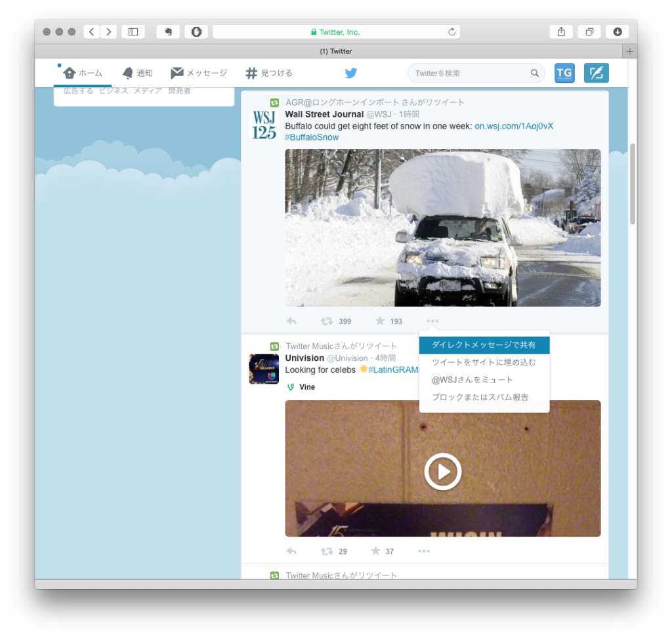Open the 見つける discover tab
This screenshot has width=672, height=639.
(269, 73)
